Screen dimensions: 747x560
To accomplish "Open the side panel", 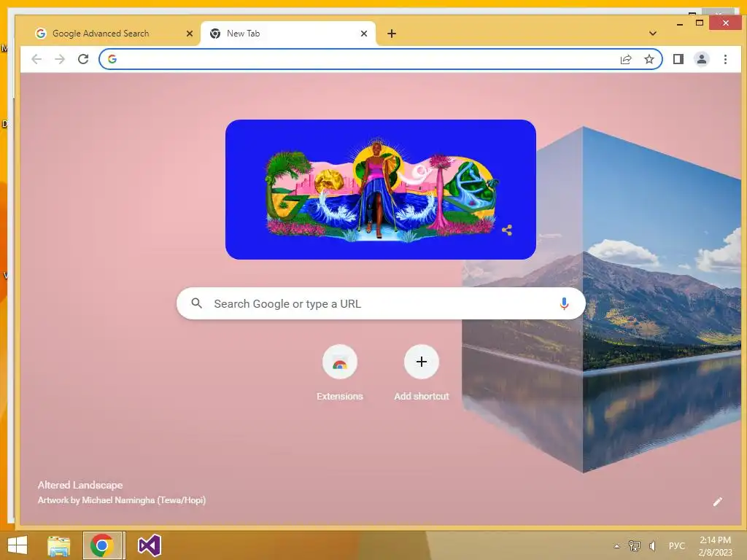I will (678, 59).
